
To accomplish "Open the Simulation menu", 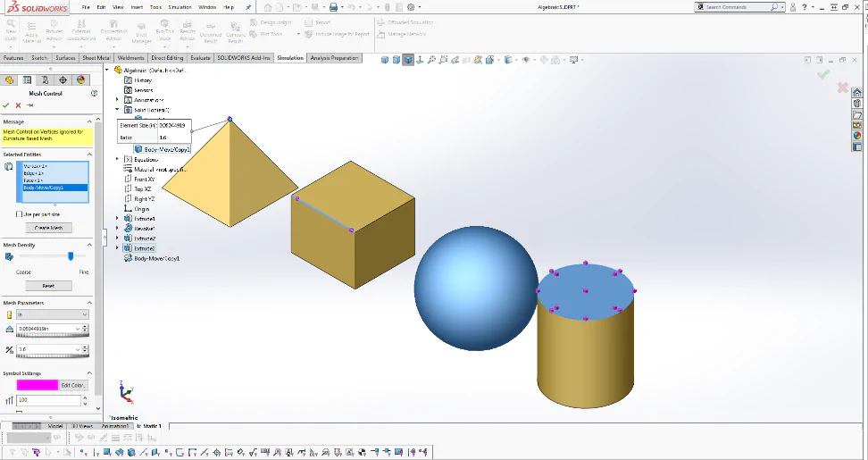I will pos(179,7).
